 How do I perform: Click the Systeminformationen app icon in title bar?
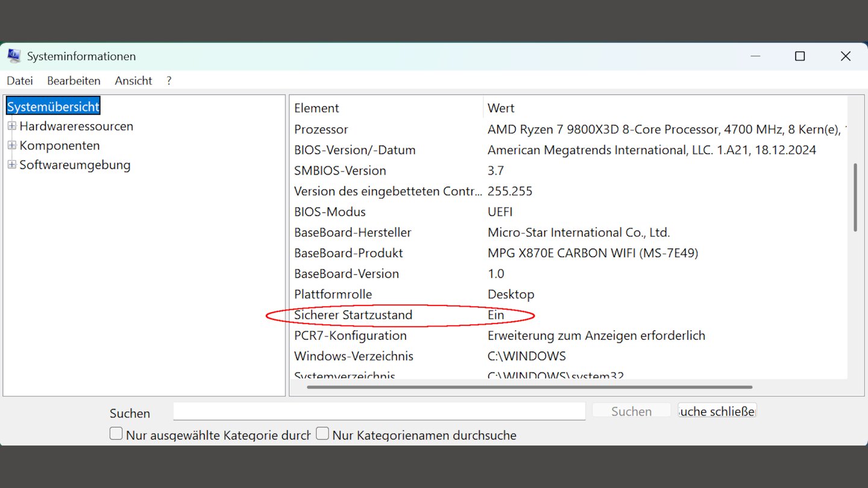[x=13, y=56]
